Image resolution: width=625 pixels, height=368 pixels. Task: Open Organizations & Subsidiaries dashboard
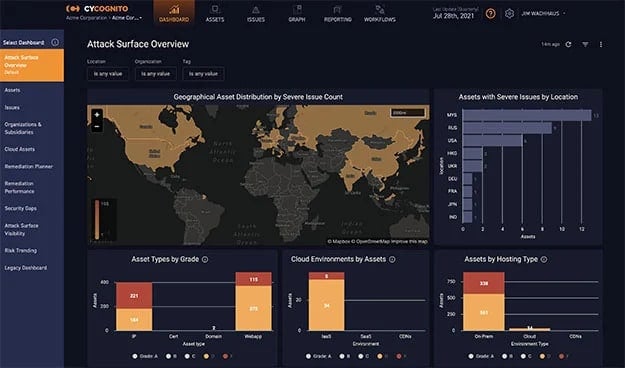coord(23,128)
